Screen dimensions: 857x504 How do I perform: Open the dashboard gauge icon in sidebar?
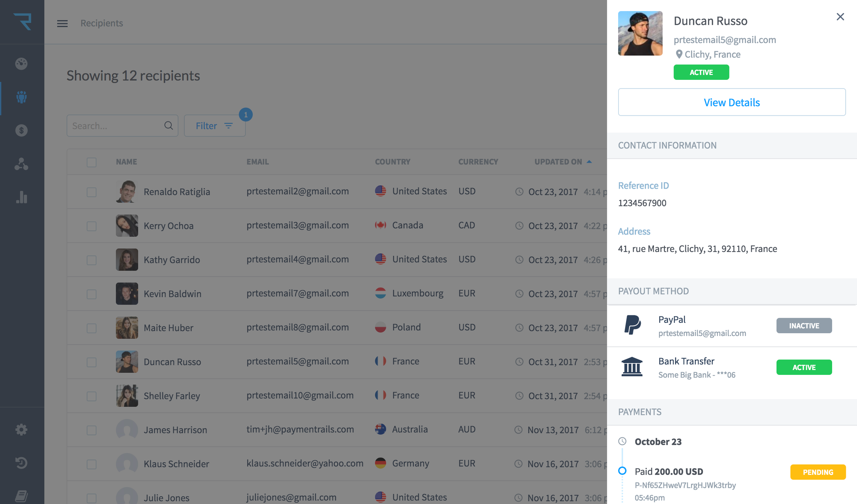(x=21, y=64)
